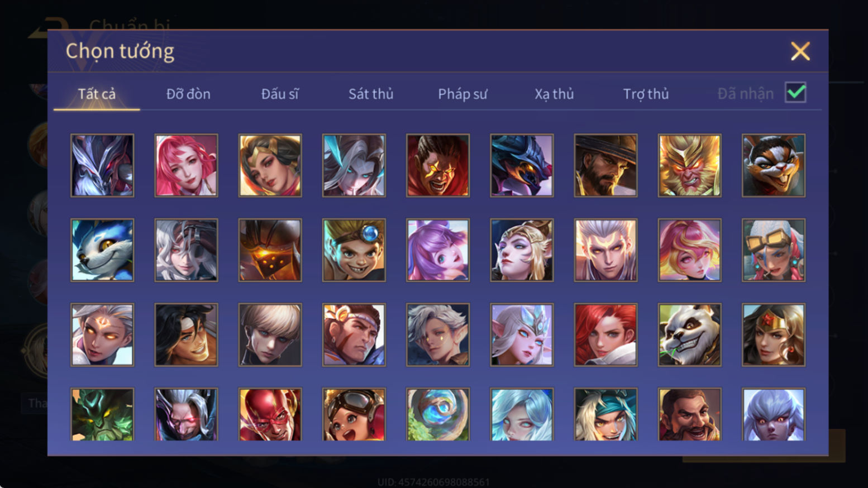The image size is (868, 488).
Task: Select the tiny orb planet hero portrait
Action: pos(438,414)
